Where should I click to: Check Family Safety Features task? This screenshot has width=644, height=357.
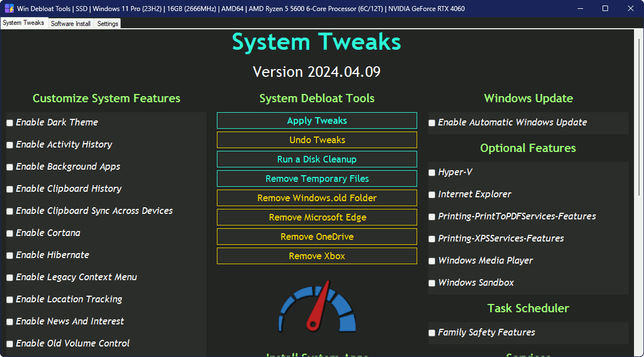432,333
